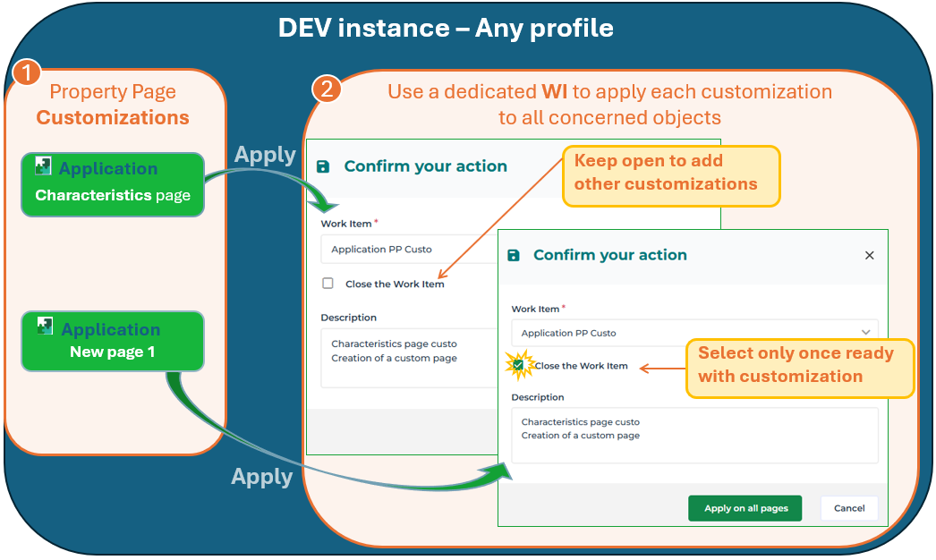Click the save icon in the background Confirm dialog

(x=324, y=166)
